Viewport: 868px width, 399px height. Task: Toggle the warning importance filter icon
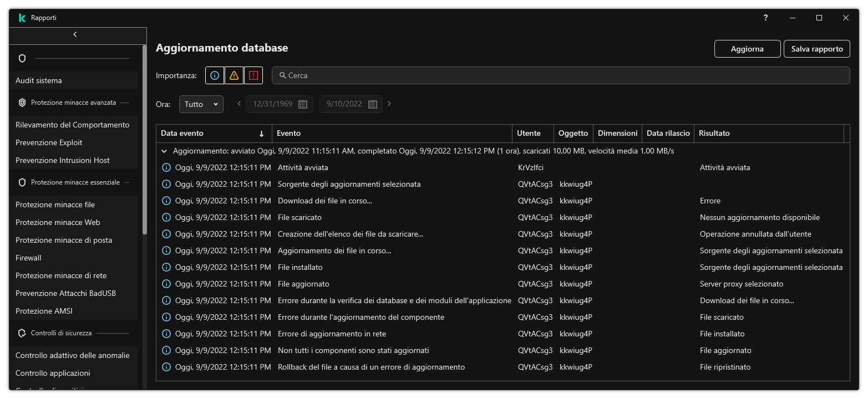[x=234, y=75]
